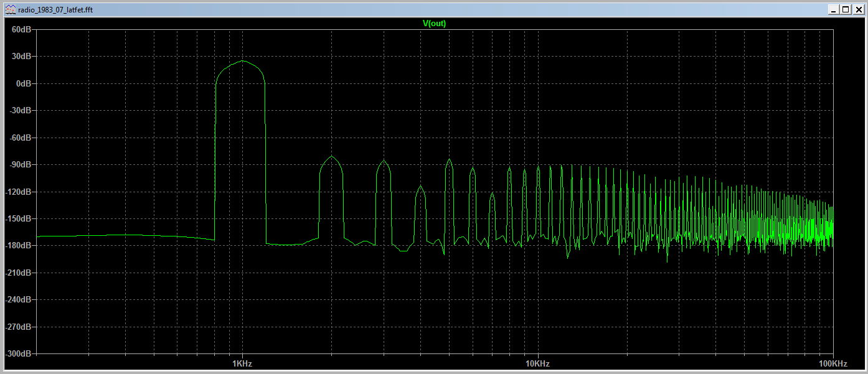Click the LTspice window icon in title bar
This screenshot has width=868, height=374.
click(x=11, y=9)
